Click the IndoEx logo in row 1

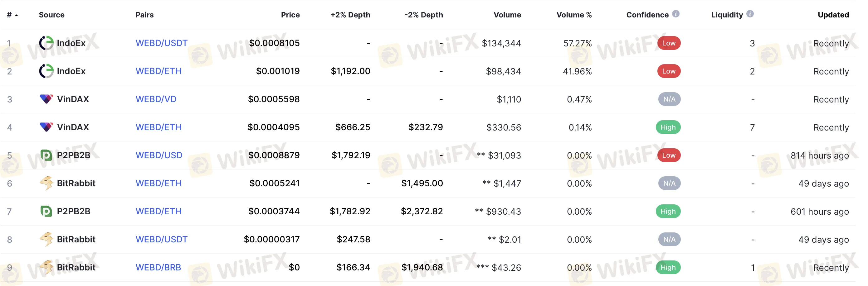click(x=46, y=43)
